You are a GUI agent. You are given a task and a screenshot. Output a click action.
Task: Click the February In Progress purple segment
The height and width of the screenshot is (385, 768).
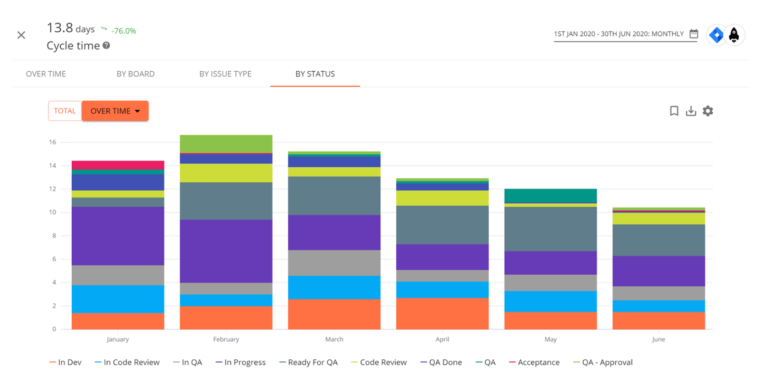(x=226, y=251)
